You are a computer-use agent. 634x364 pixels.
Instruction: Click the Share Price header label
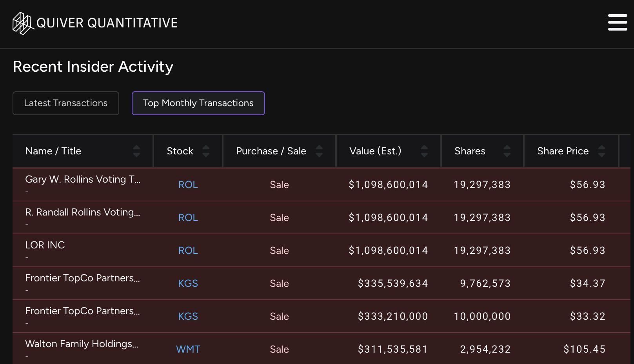pos(563,151)
